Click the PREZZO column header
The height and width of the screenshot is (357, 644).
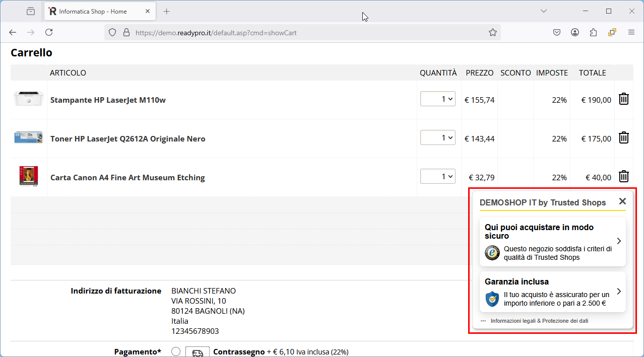[x=480, y=73]
